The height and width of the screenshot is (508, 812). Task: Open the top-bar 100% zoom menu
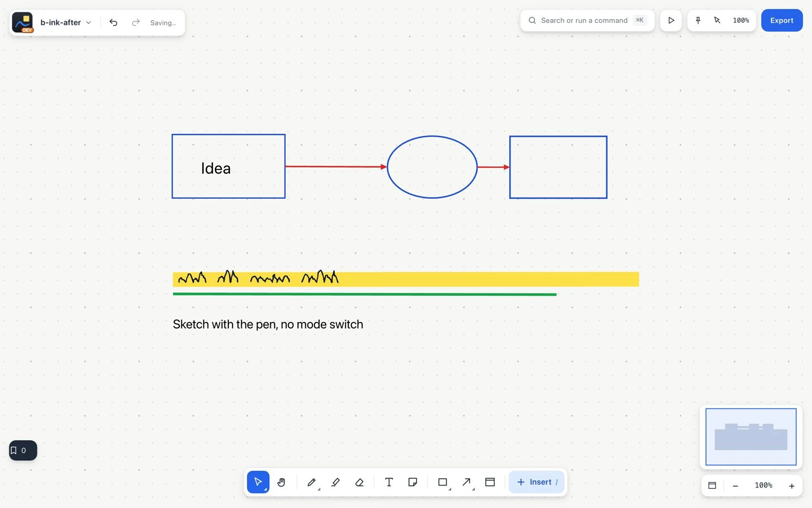pos(741,20)
